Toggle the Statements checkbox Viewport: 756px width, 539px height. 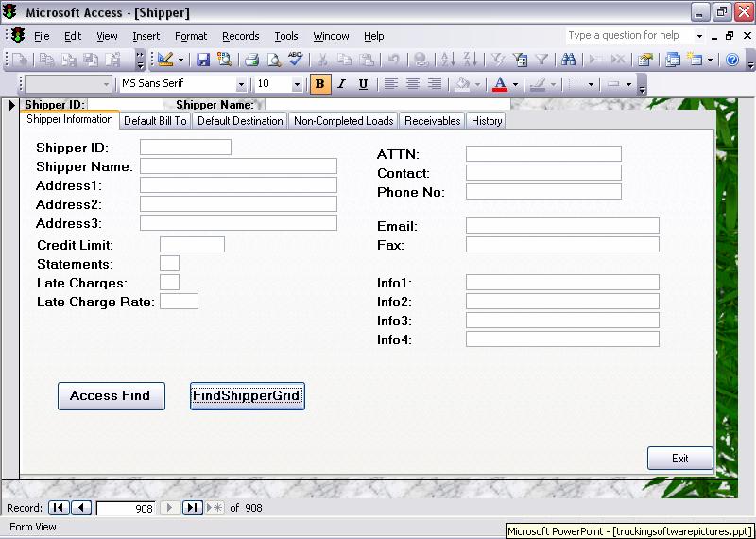[169, 264]
